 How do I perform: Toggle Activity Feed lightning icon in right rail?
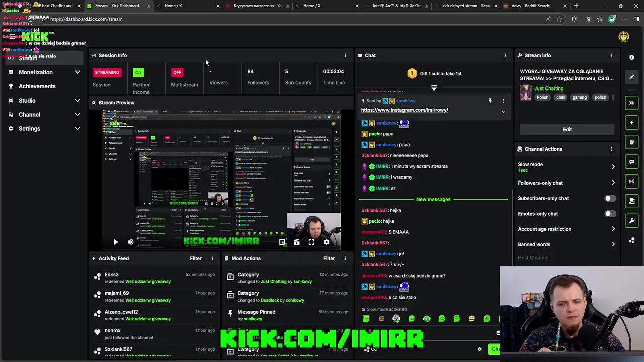point(632,122)
